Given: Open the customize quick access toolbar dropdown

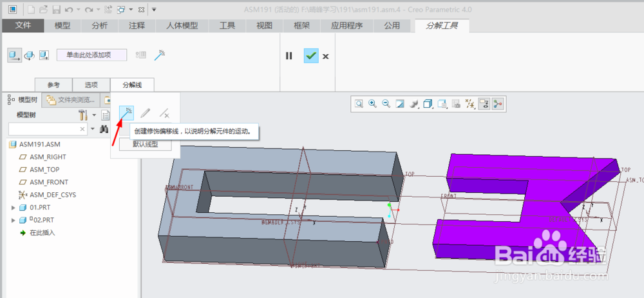Looking at the screenshot, I should 154,9.
